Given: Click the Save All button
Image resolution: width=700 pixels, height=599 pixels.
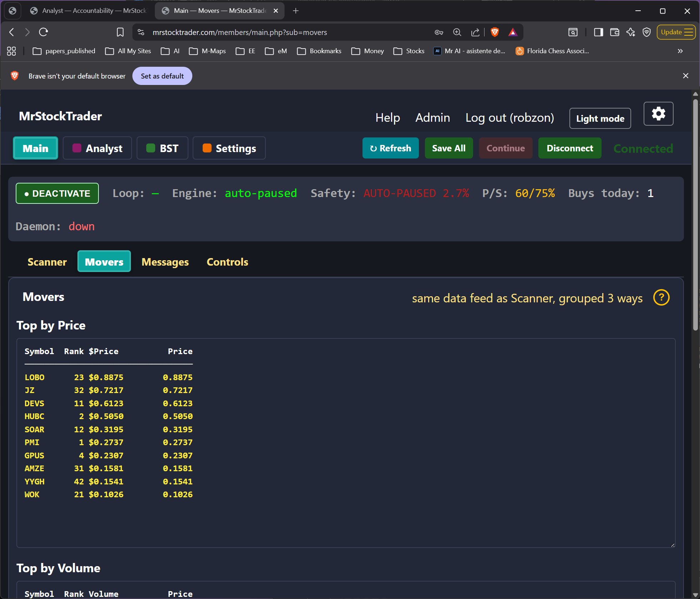Looking at the screenshot, I should tap(449, 148).
